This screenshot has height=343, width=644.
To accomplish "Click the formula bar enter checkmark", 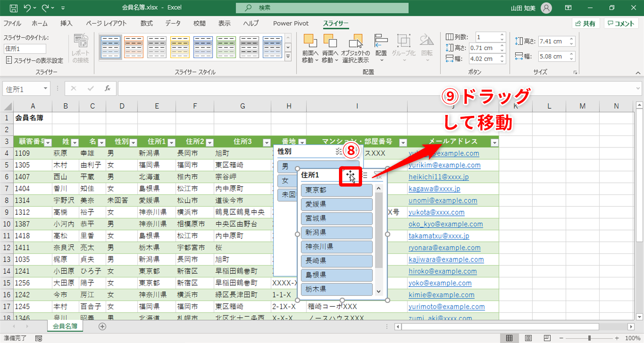I will [91, 89].
